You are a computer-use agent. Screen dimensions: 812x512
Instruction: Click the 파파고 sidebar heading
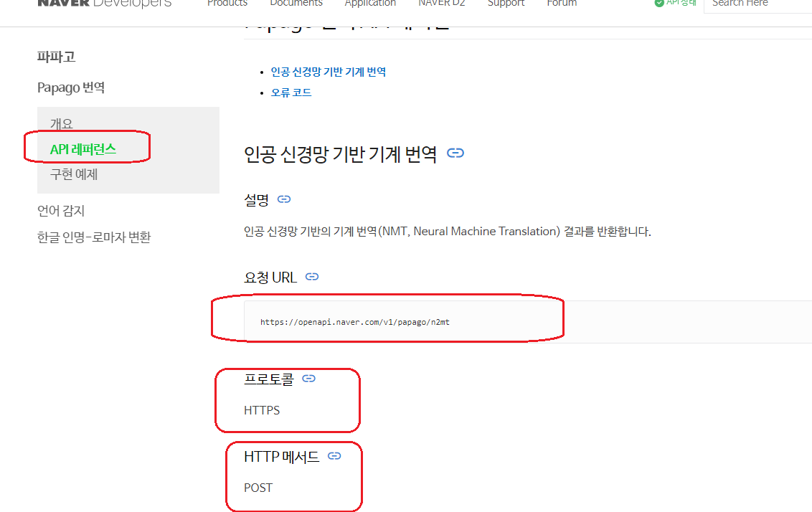click(x=57, y=57)
